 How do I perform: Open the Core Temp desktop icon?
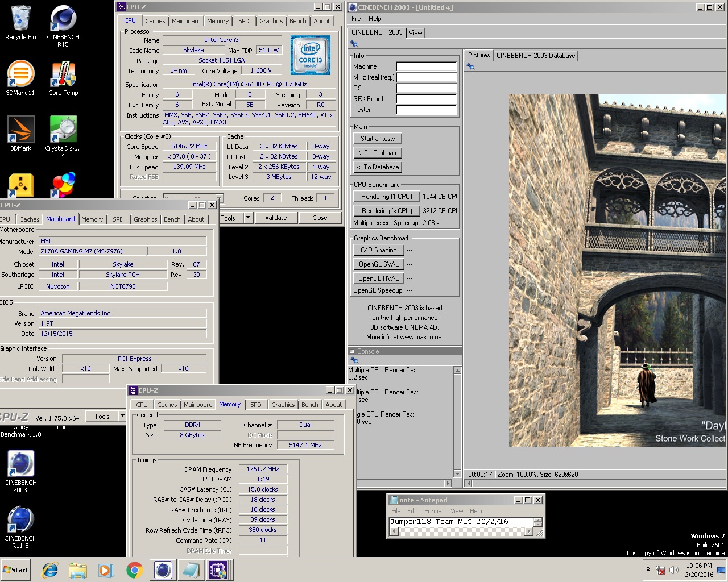tap(63, 78)
